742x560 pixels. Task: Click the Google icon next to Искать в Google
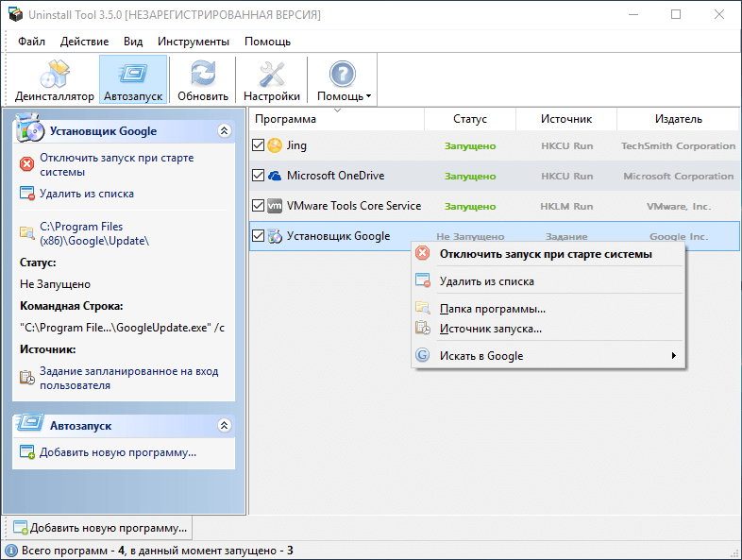pyautogui.click(x=422, y=356)
